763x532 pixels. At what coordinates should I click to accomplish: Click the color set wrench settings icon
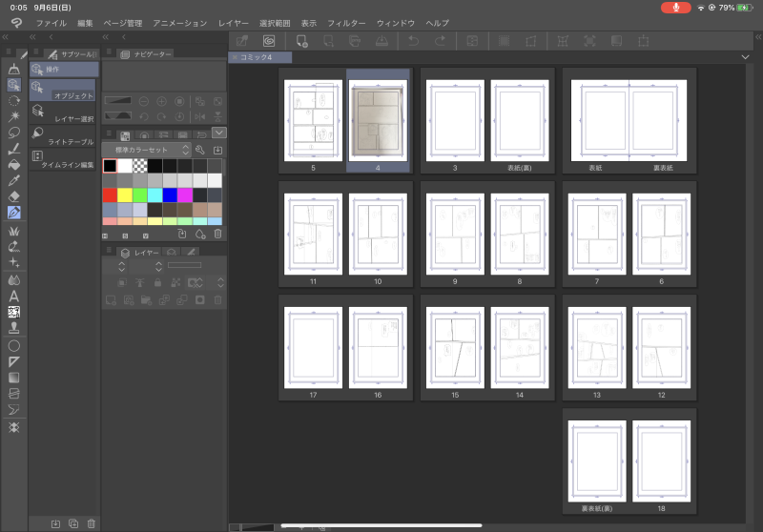click(x=199, y=150)
